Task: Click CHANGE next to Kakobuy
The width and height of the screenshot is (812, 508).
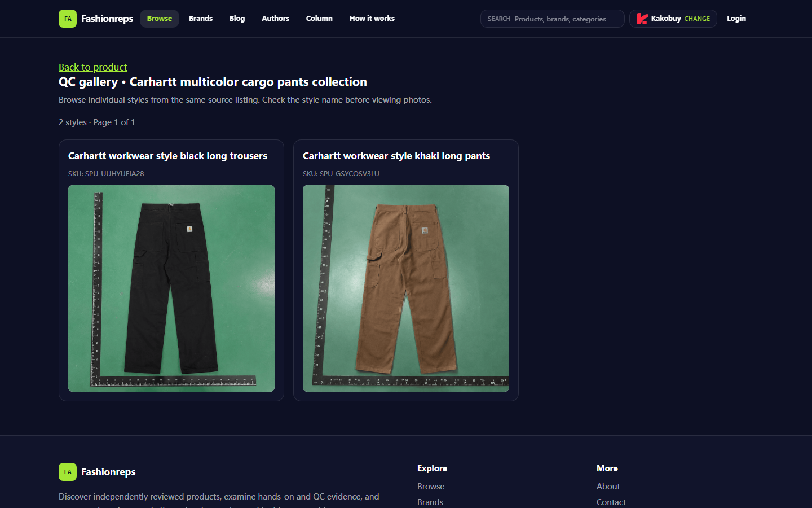Action: point(697,19)
